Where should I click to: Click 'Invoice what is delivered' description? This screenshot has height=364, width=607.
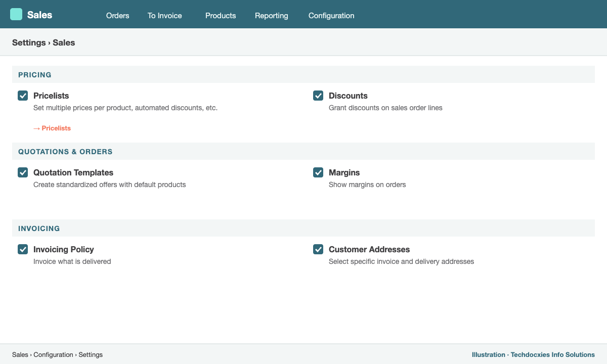(72, 261)
